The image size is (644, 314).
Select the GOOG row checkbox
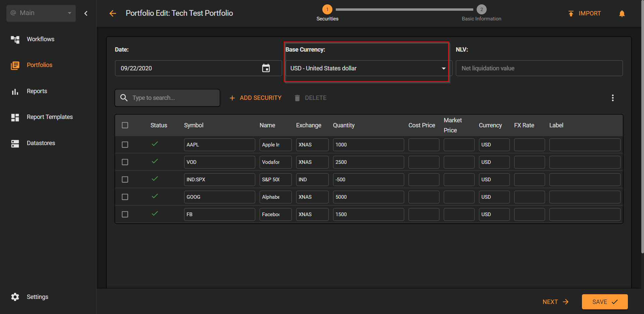pos(125,197)
